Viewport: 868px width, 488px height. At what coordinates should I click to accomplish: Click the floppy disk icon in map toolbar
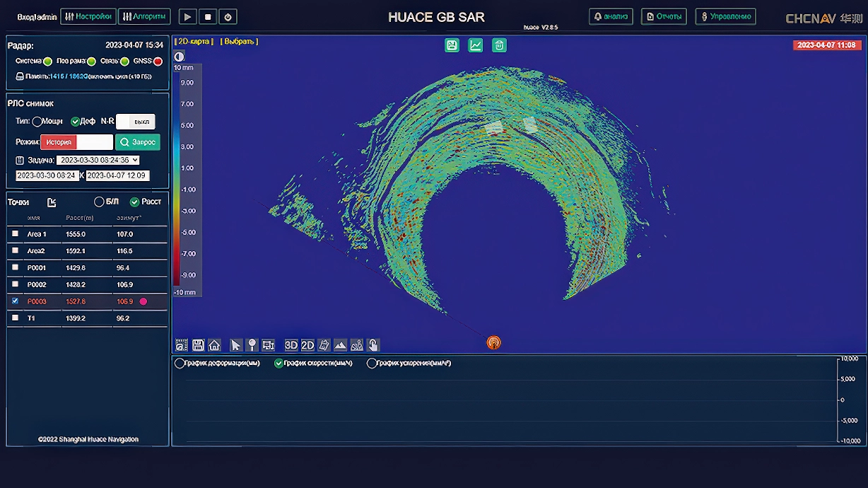point(198,345)
